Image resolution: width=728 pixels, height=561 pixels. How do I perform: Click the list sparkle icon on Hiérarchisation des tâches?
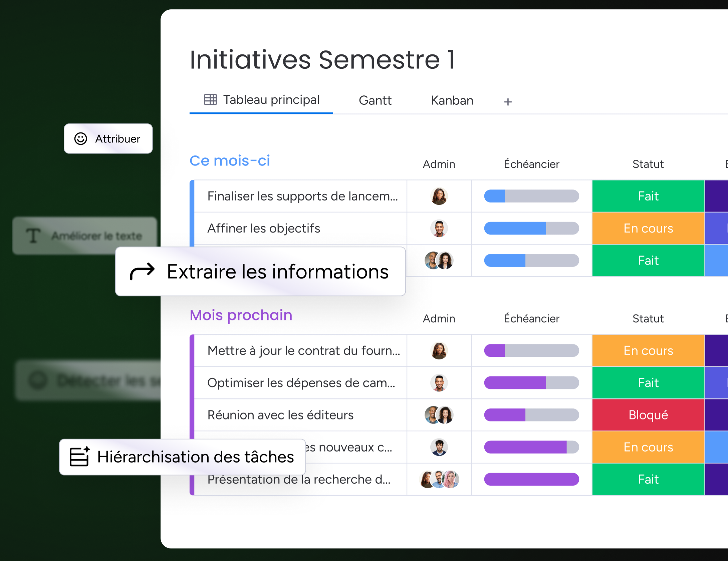point(80,456)
